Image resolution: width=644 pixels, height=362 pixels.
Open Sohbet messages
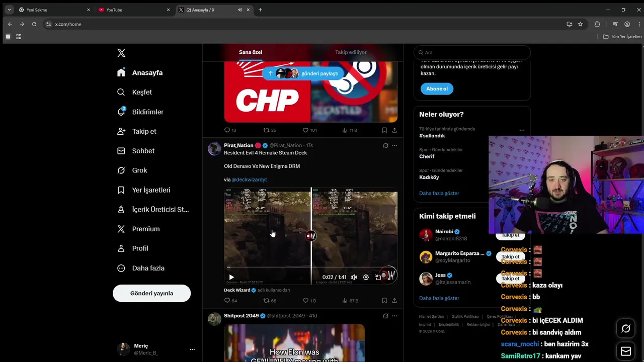(x=136, y=151)
